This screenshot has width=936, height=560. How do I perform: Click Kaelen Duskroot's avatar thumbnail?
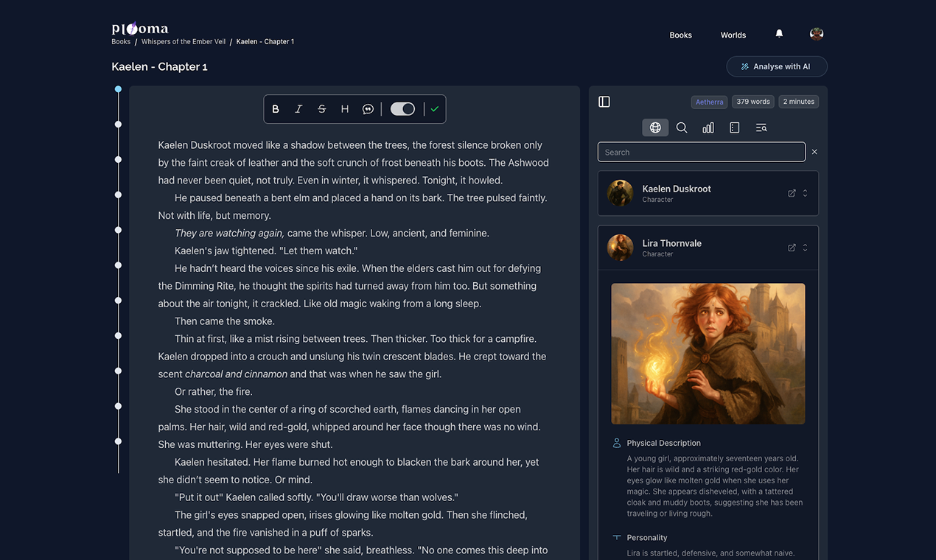click(620, 193)
